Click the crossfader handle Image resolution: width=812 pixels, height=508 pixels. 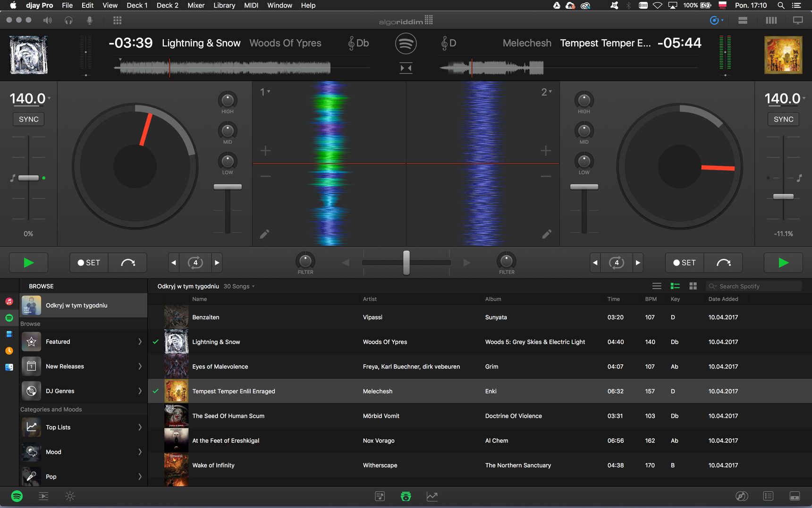(x=406, y=263)
